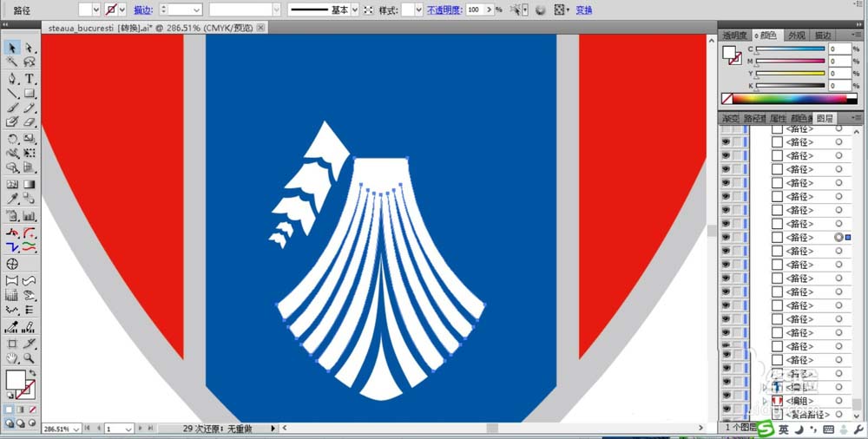Click the 不透明度 link
Image resolution: width=868 pixels, height=439 pixels.
[444, 10]
